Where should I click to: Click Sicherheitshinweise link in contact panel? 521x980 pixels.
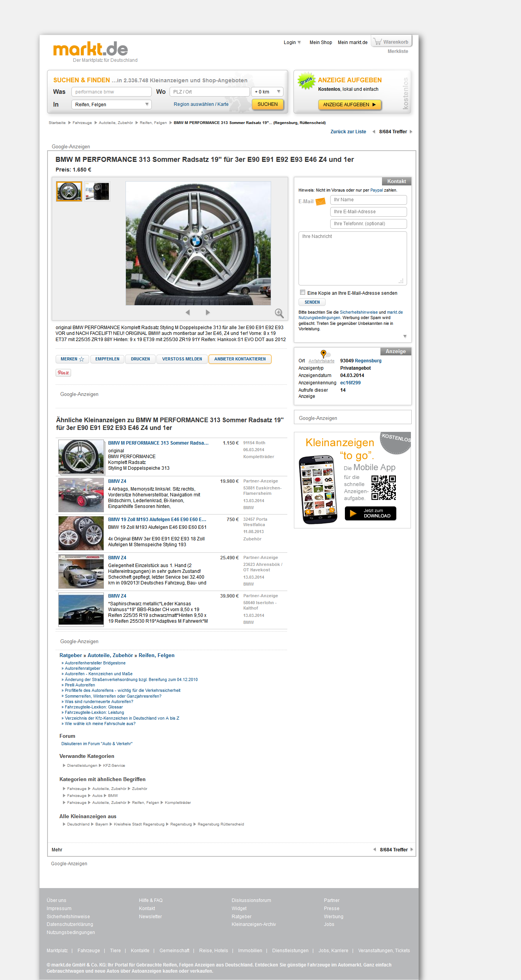pos(359,312)
